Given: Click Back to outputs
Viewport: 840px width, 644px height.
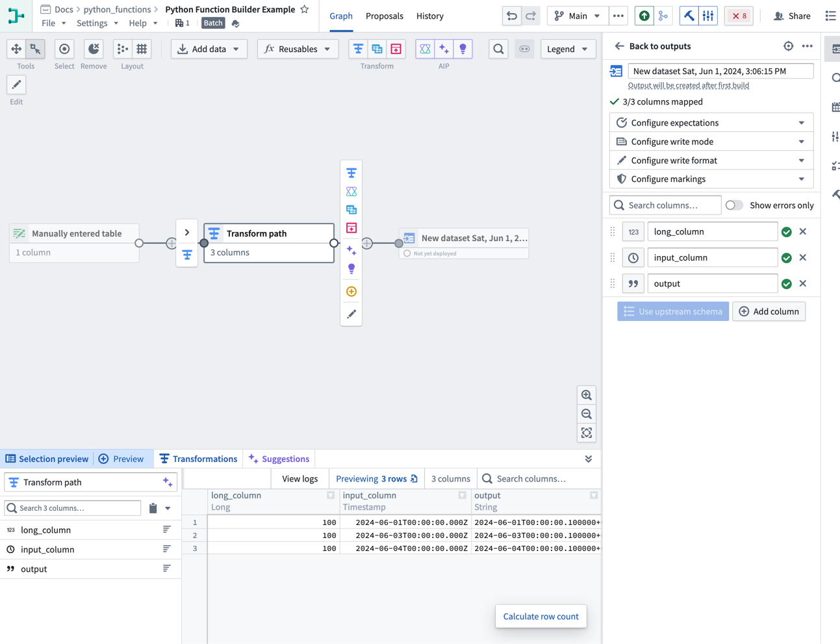Looking at the screenshot, I should coord(652,46).
